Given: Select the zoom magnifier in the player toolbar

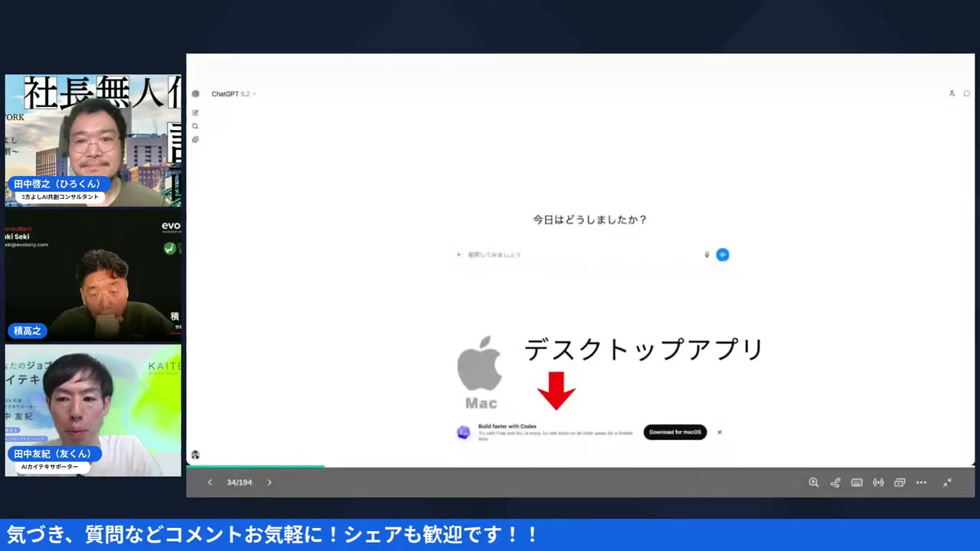Looking at the screenshot, I should tap(814, 482).
